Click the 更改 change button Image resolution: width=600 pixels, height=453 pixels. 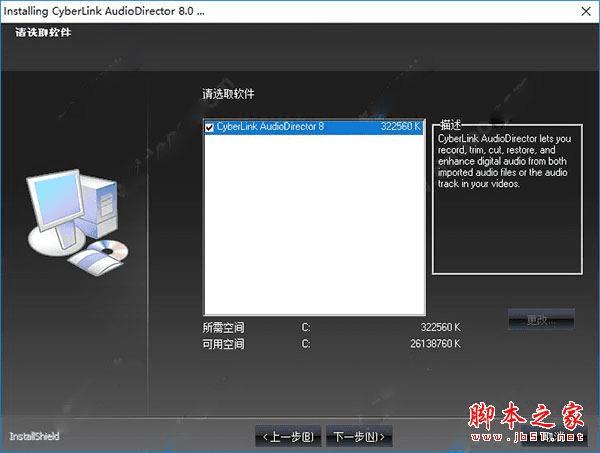click(x=541, y=320)
